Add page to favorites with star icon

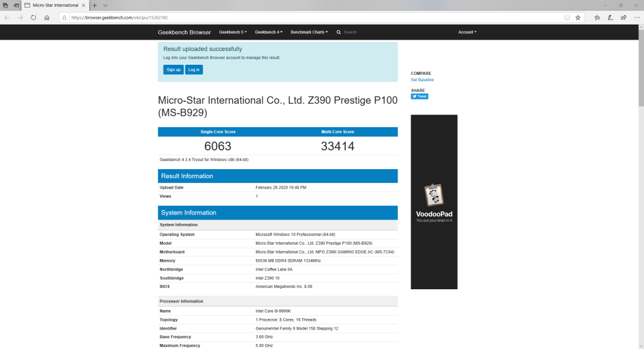click(x=578, y=18)
